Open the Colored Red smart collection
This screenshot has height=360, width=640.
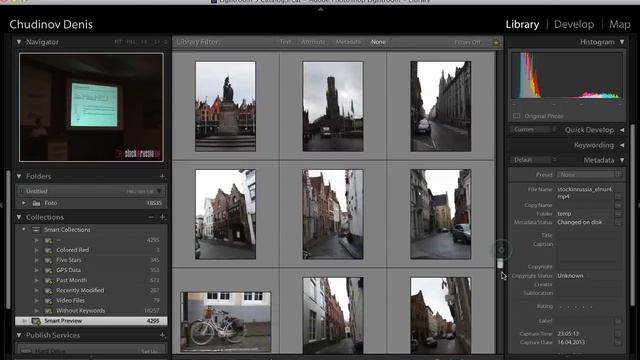[x=72, y=250]
